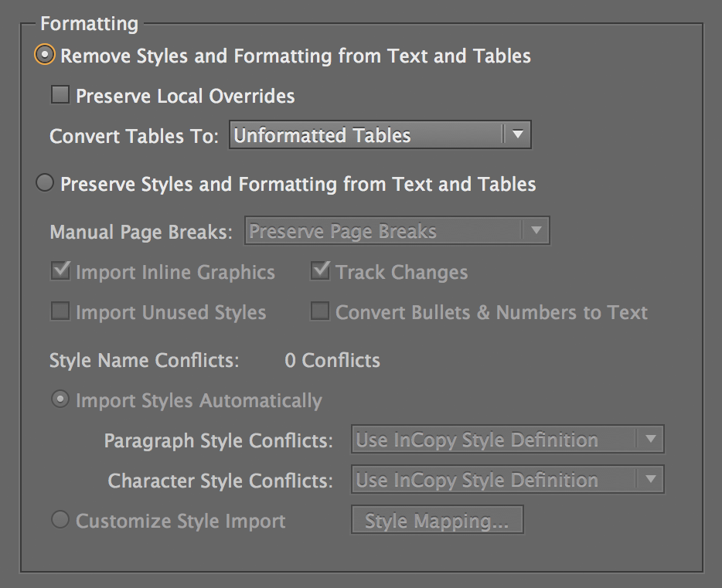Click the Style Mapping button
This screenshot has height=588, width=722.
[437, 519]
